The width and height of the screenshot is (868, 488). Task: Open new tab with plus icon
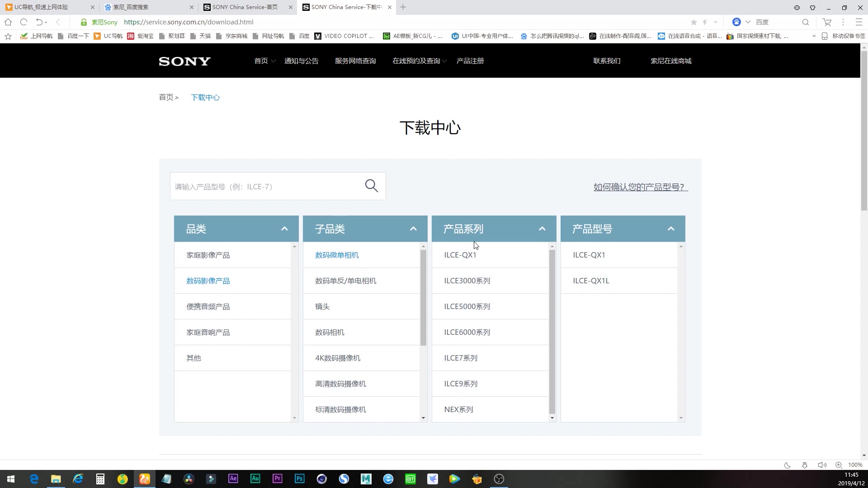pyautogui.click(x=403, y=7)
